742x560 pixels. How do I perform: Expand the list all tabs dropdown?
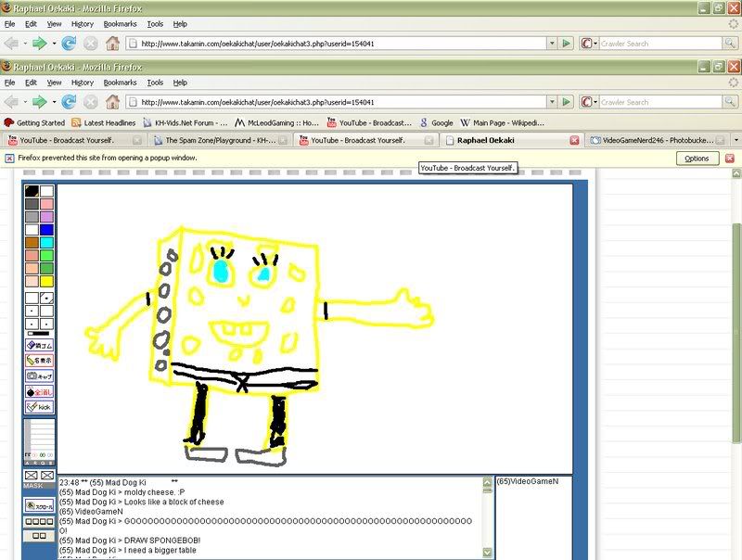(x=736, y=140)
